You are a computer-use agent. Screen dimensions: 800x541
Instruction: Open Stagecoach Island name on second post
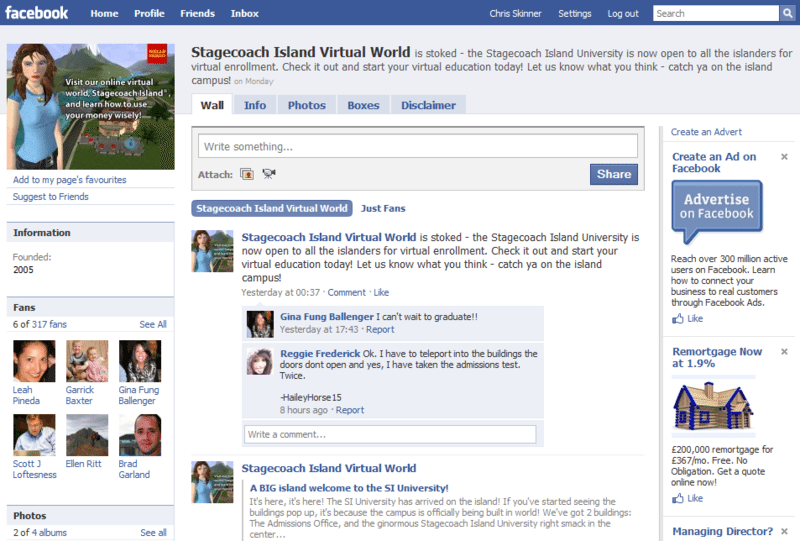tap(329, 468)
